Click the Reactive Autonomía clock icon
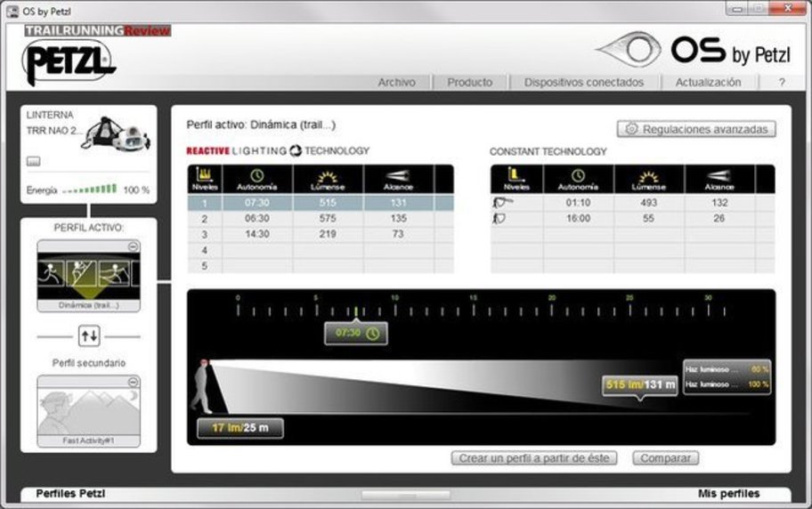The width and height of the screenshot is (812, 509). [x=256, y=175]
